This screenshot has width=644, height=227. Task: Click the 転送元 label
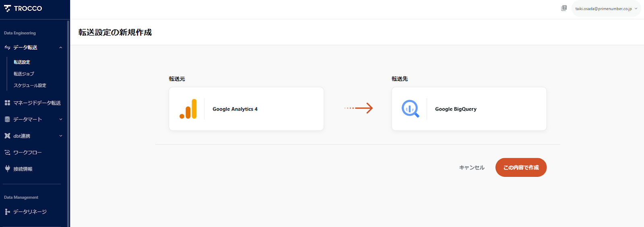(177, 79)
